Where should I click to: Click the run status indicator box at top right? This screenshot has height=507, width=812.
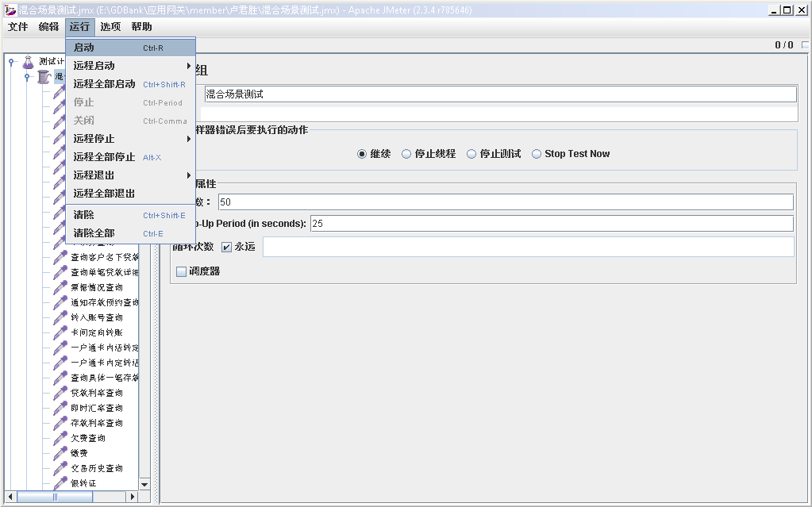tap(805, 45)
